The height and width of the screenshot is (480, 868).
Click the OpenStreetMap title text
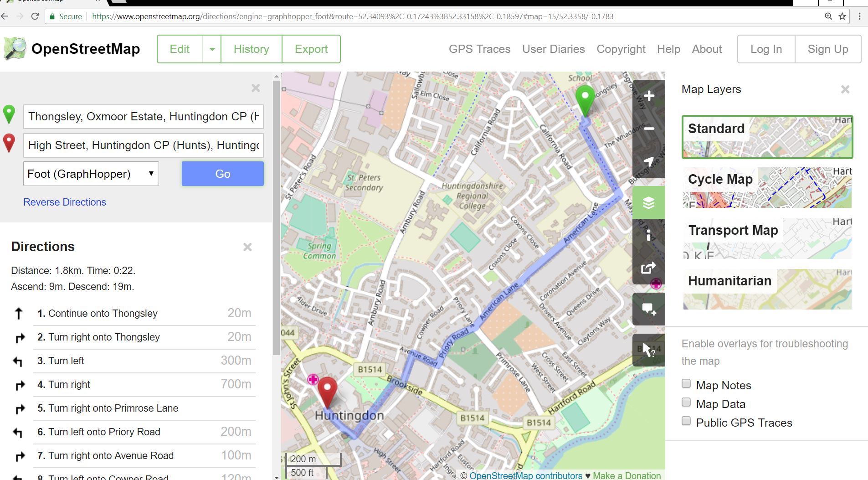(86, 49)
